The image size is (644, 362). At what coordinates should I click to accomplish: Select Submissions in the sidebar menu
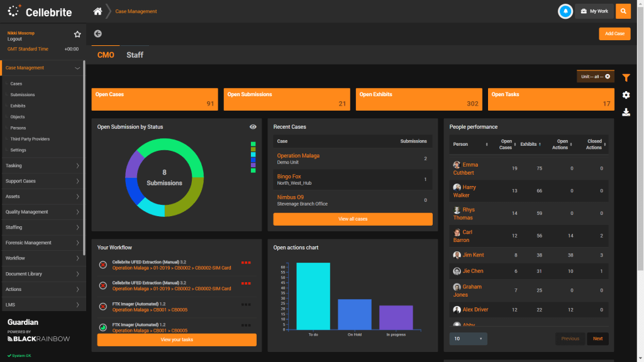tap(23, 95)
